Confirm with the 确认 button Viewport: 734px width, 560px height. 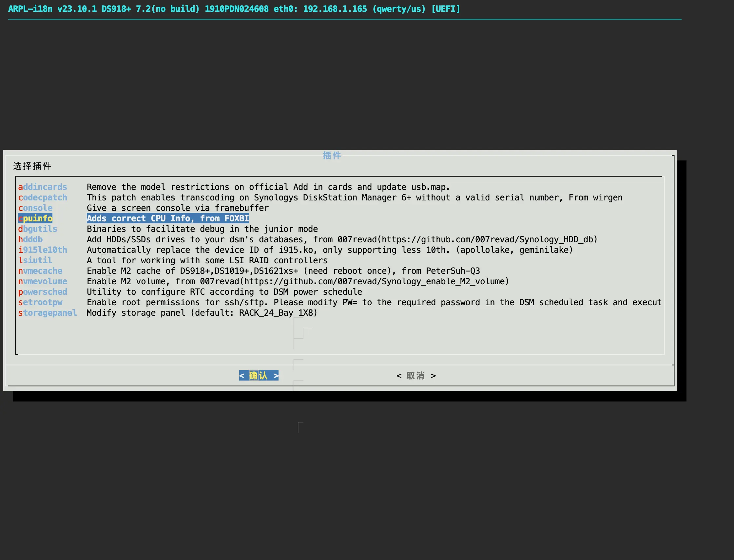(259, 375)
